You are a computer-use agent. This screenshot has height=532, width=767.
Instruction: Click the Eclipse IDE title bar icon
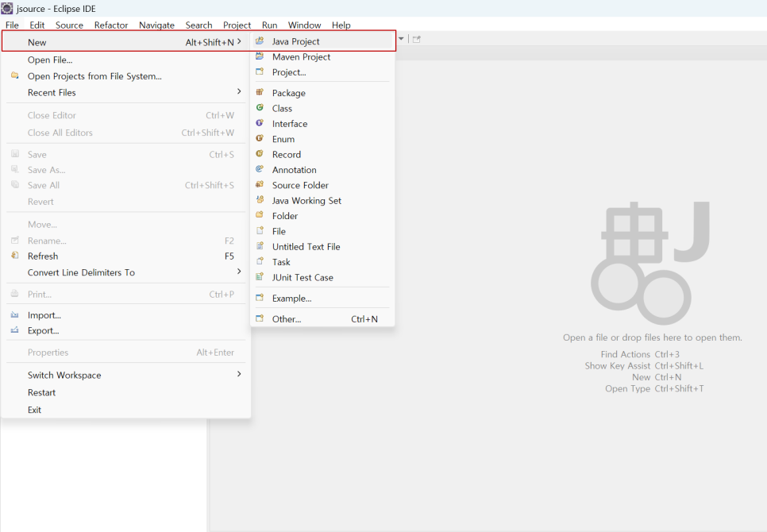7,8
